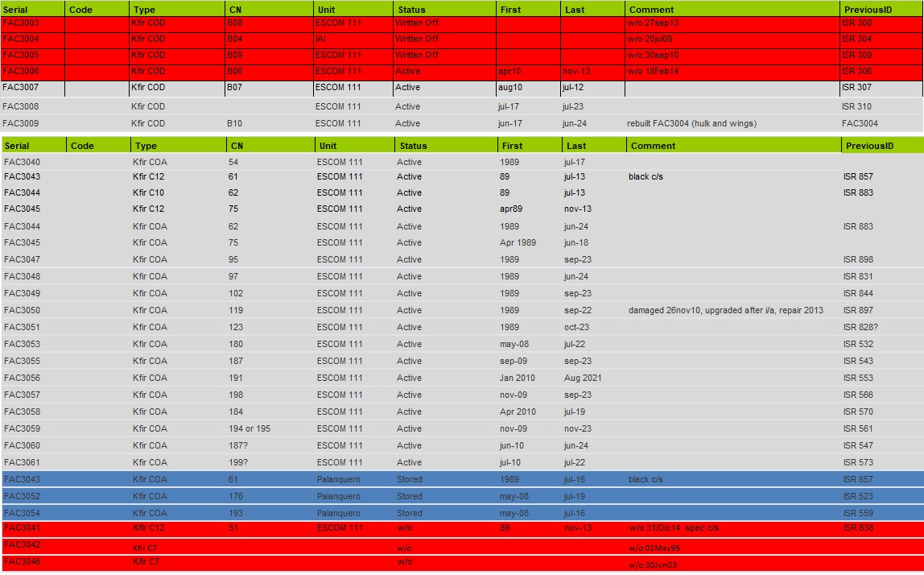Image resolution: width=924 pixels, height=575 pixels.
Task: Click the comment 'w/o 18Feb14'
Action: click(x=653, y=71)
